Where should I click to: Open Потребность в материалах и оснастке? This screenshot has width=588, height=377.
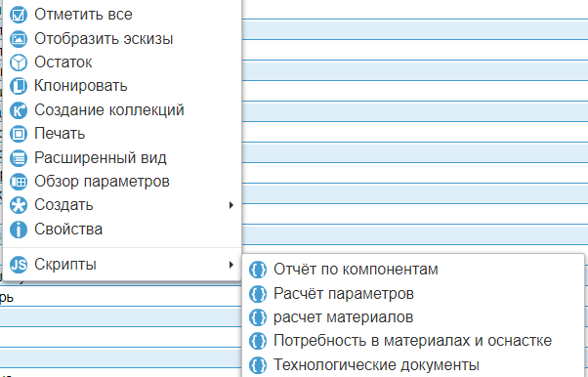pyautogui.click(x=413, y=341)
